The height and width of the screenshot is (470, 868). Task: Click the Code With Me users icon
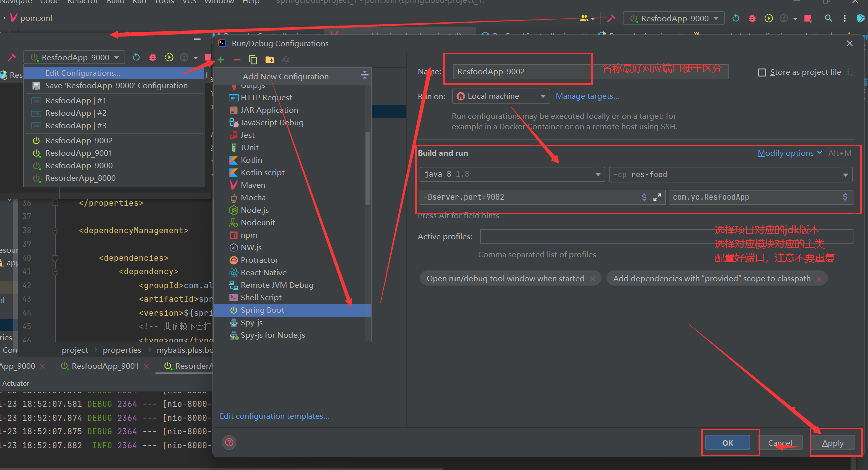coord(584,18)
